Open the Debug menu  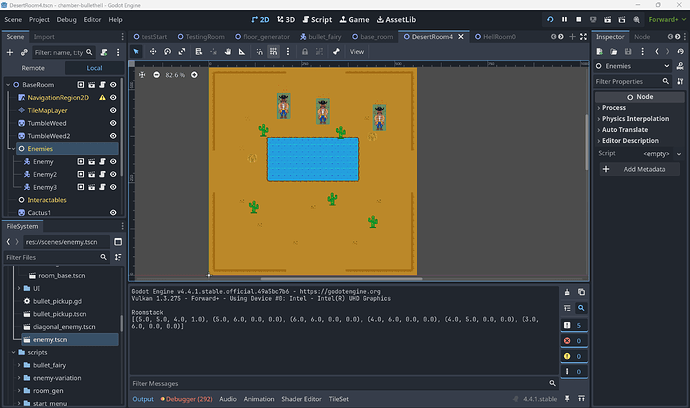[66, 19]
